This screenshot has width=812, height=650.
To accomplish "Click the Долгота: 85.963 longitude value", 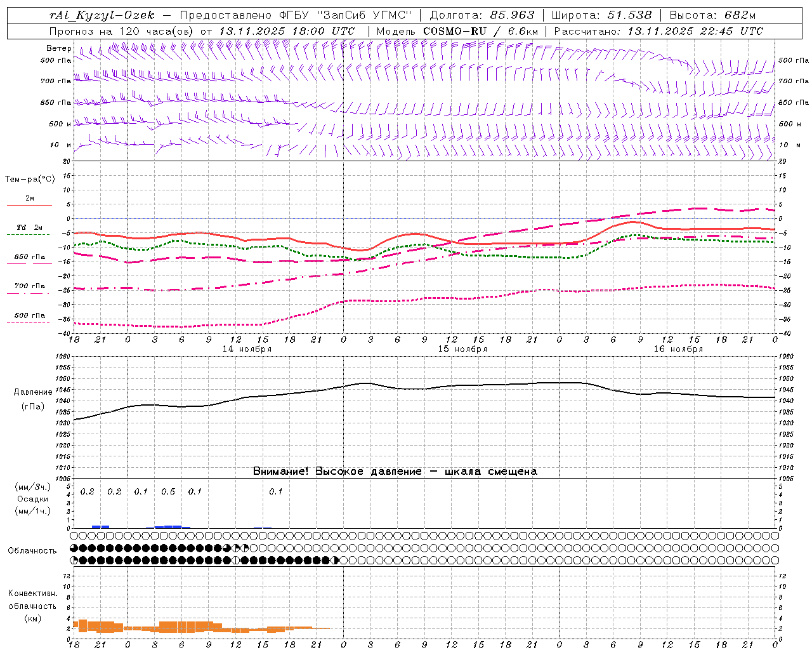I will (482, 15).
